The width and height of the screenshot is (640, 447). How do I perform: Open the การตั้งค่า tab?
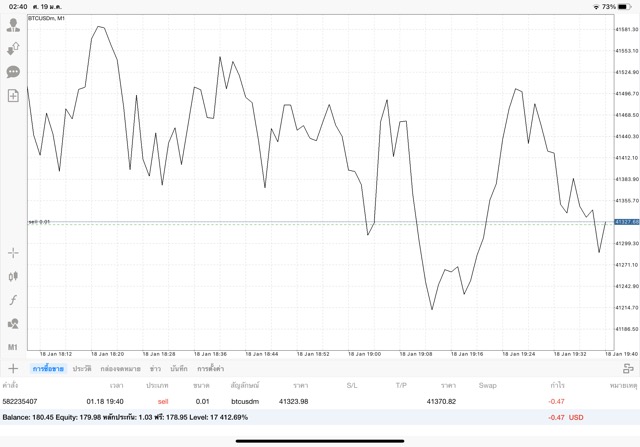211,369
